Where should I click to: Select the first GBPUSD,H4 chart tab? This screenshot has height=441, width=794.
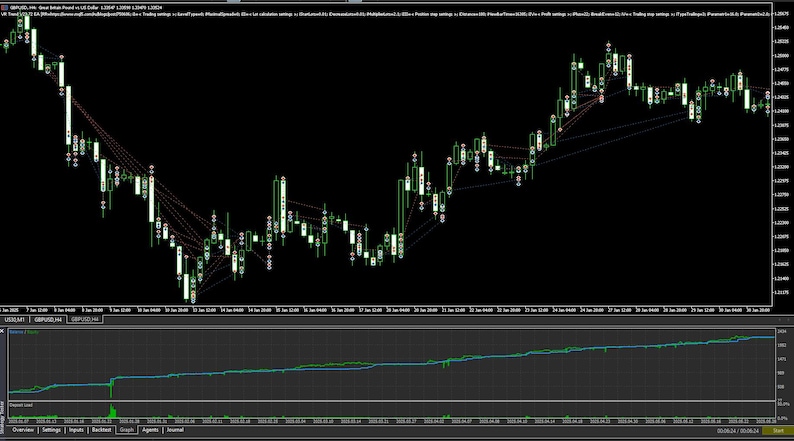pos(48,319)
